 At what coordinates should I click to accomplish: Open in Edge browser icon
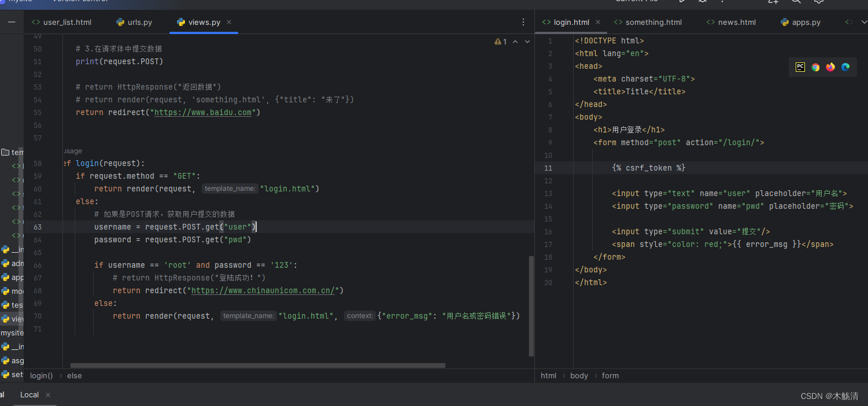(845, 67)
